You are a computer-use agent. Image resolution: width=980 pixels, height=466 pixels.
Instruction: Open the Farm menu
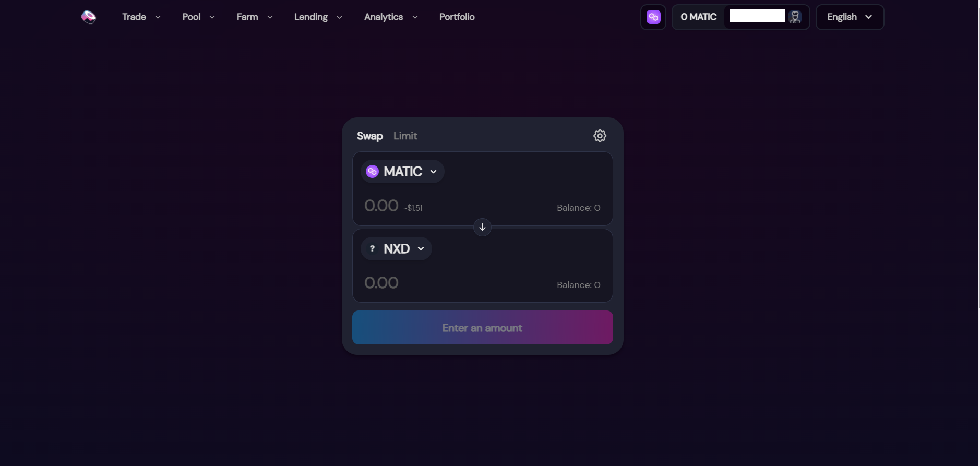pyautogui.click(x=255, y=17)
